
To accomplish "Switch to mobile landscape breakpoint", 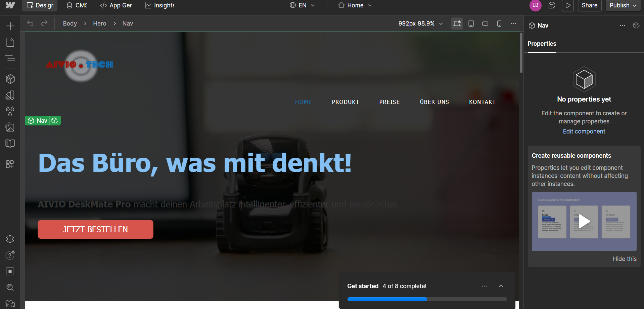I will pos(485,24).
